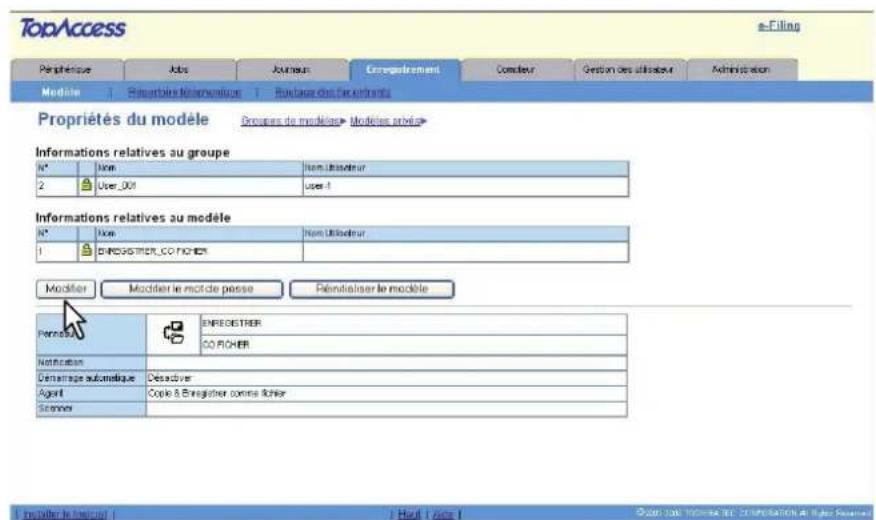Viewport: 876px width, 520px height.
Task: Click the Installer le logiciel footer link
Action: tap(64, 514)
